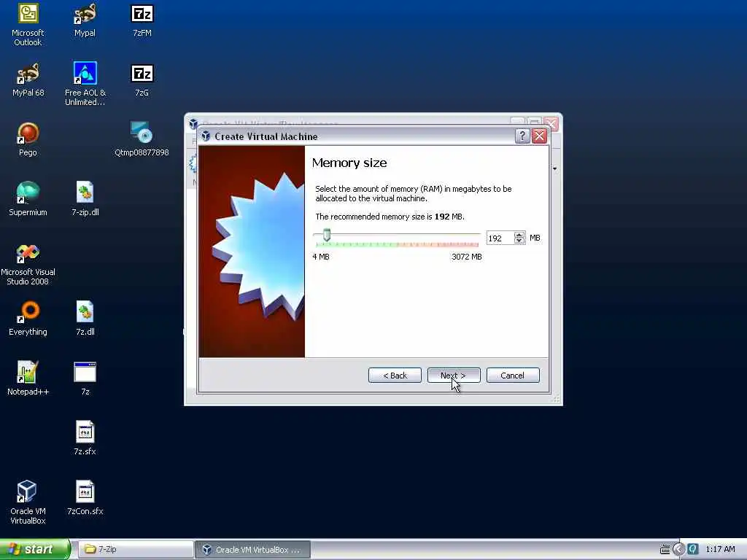Click the 3072 MB maximum label
This screenshot has width=747, height=560.
[x=467, y=257]
